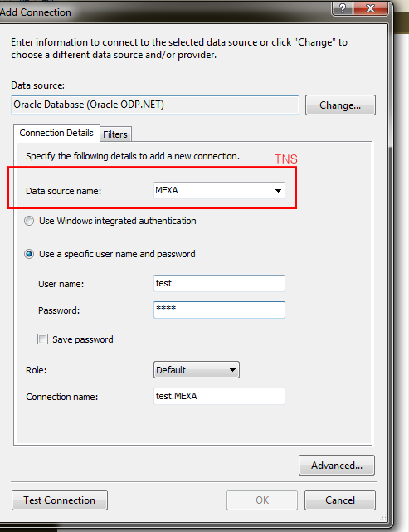
Task: Confirm with the OK button
Action: 262,500
